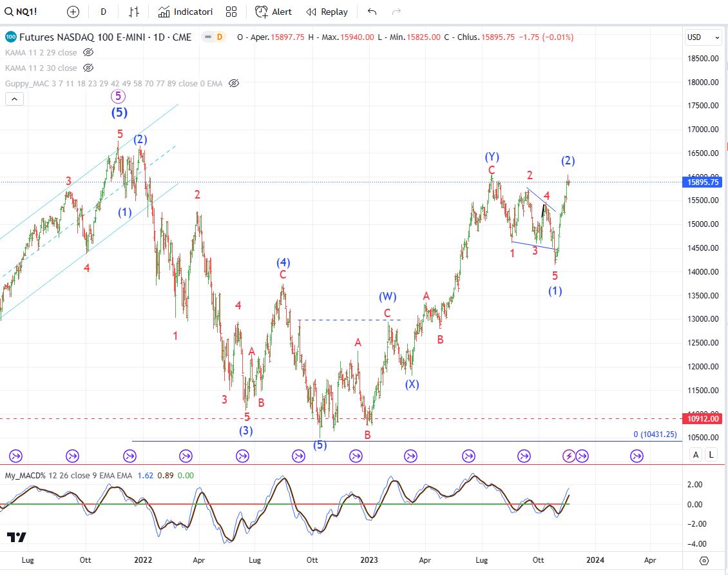Select the blue (4) wave label

click(283, 262)
